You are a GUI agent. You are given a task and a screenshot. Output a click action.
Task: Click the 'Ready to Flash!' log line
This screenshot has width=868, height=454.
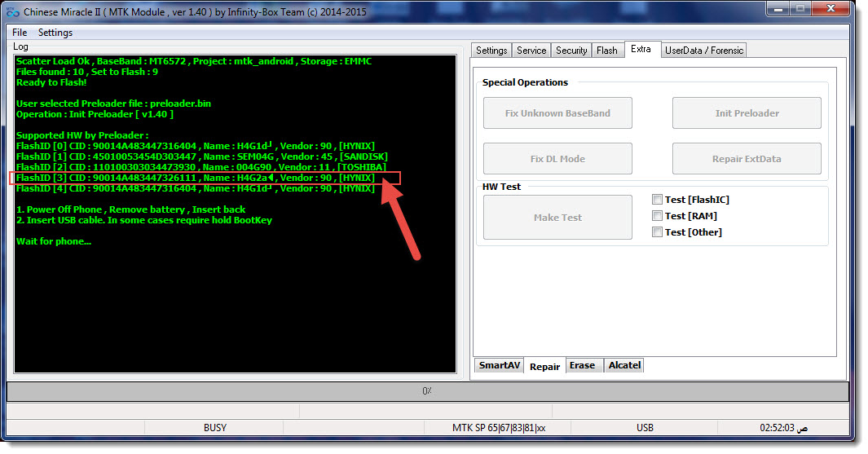51,82
